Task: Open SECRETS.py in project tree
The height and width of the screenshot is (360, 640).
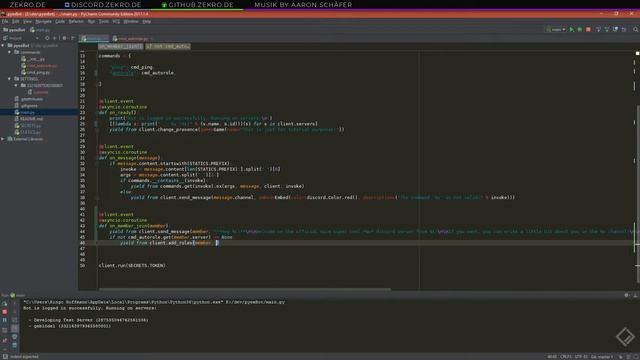Action: 28,126
